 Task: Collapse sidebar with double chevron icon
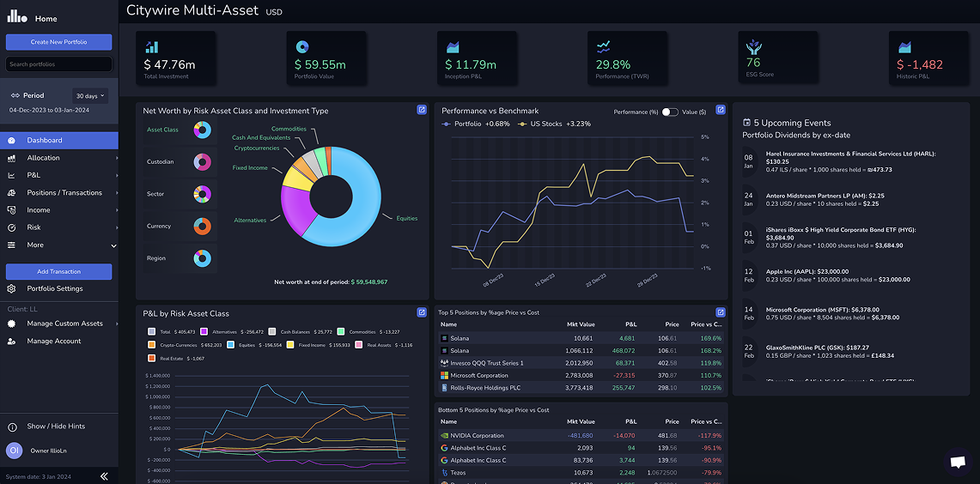pos(105,476)
